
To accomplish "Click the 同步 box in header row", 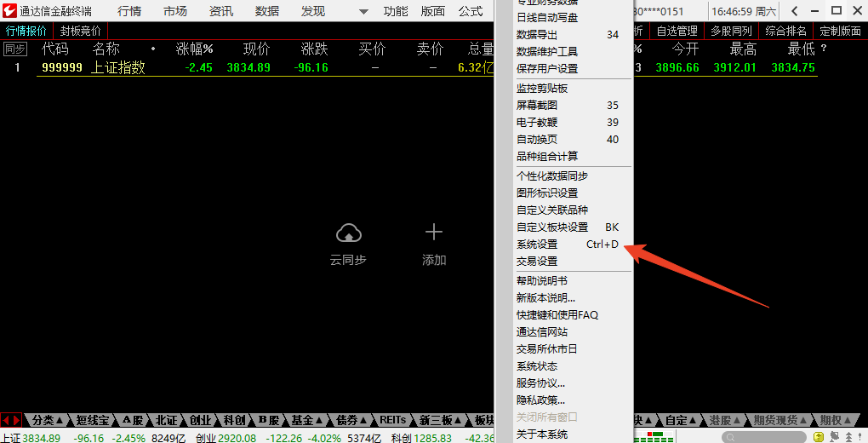I will 15,49.
